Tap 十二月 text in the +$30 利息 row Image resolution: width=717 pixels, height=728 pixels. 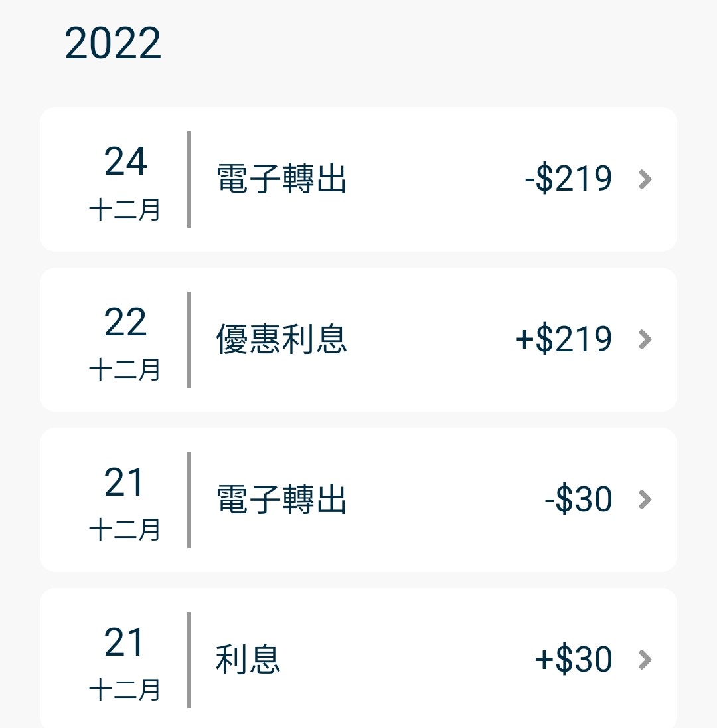(x=125, y=690)
